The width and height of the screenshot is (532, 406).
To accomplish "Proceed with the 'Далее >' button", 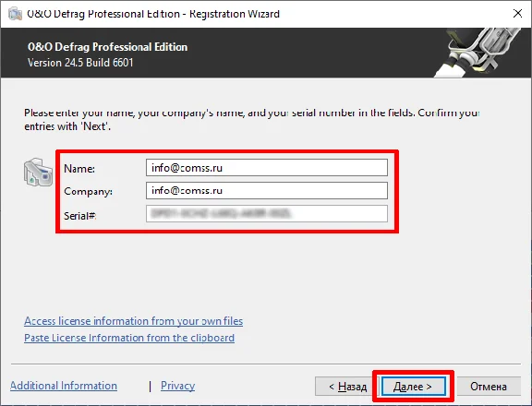I will [414, 387].
